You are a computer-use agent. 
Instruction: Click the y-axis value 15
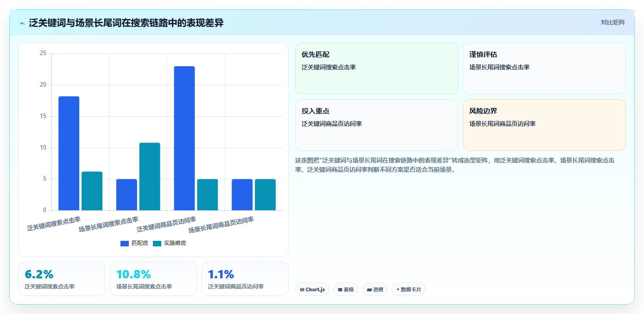(x=43, y=116)
